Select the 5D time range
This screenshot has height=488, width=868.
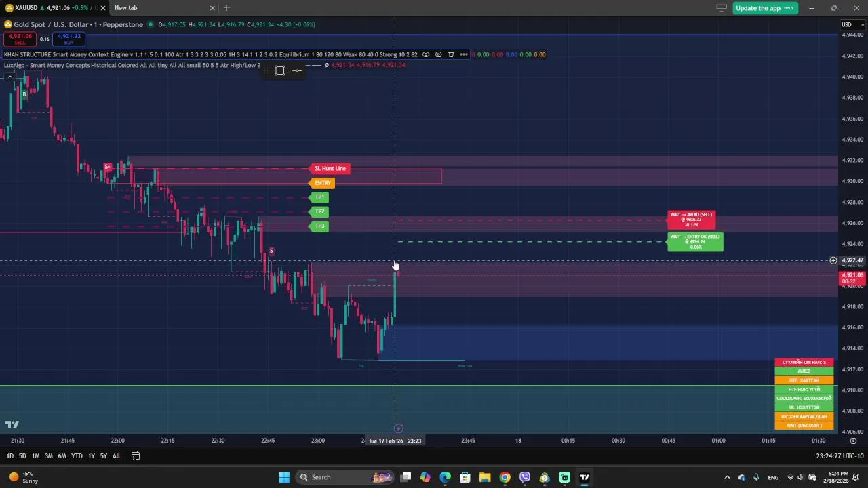point(22,456)
